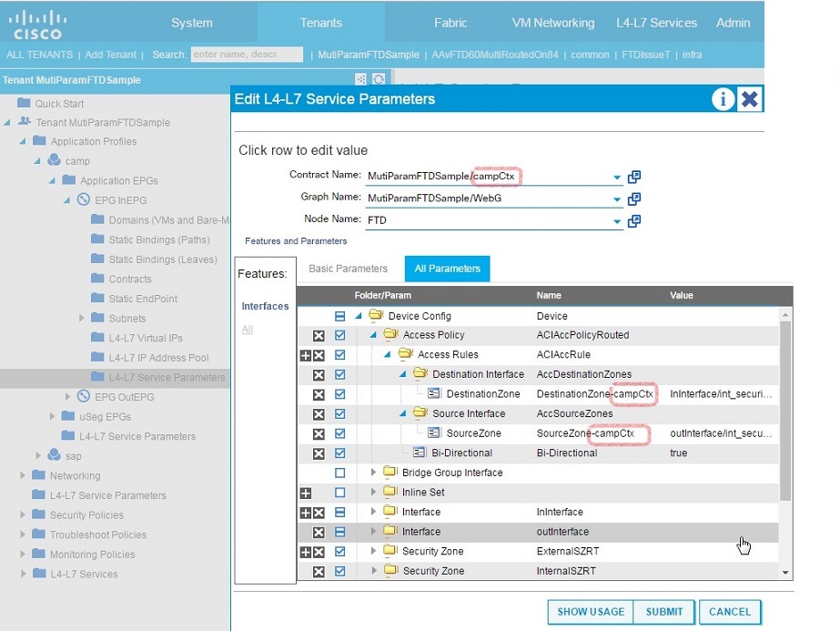Remove ExternalSZRT row with X icon
This screenshot has width=840, height=631.
pos(319,552)
